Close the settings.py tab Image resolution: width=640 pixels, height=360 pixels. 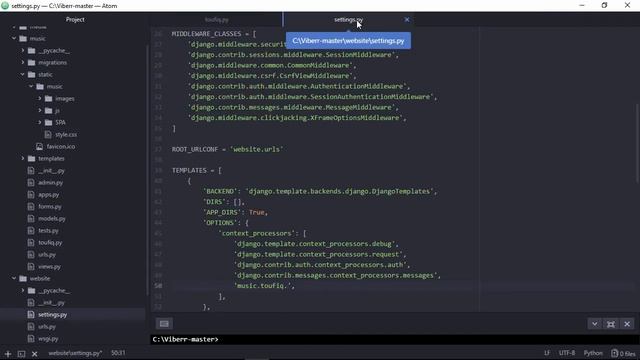pyautogui.click(x=407, y=20)
